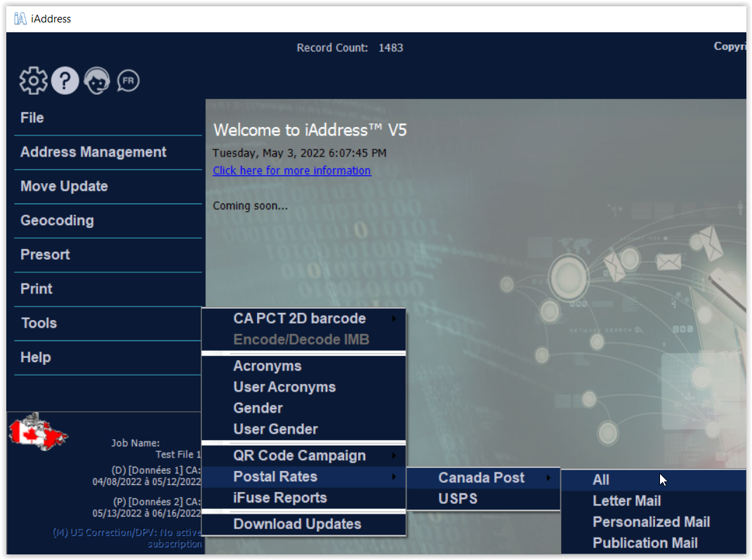752x560 pixels.
Task: Select Publication Mail rates option
Action: tap(645, 543)
